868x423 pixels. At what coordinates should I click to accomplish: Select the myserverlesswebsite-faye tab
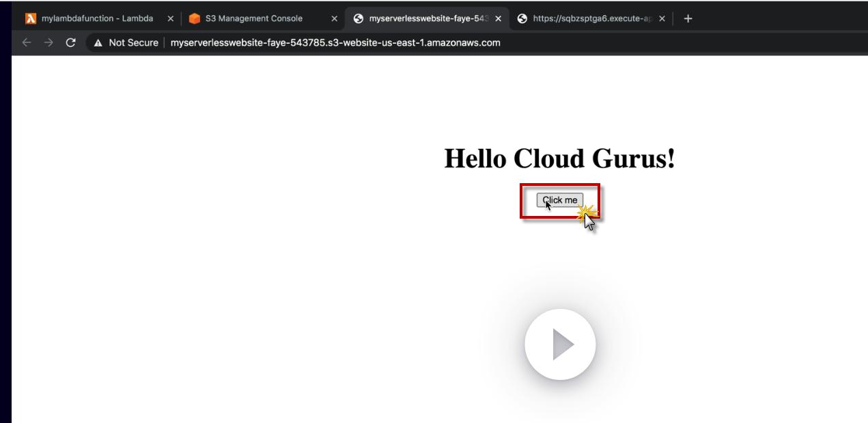427,18
